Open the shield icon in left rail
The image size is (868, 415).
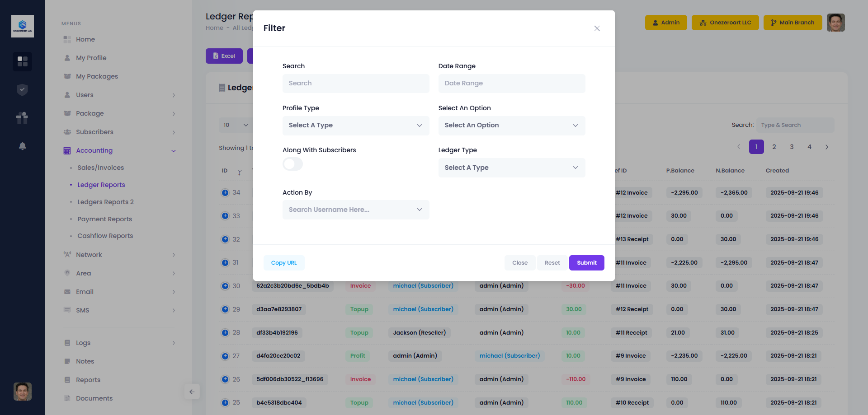[x=22, y=90]
